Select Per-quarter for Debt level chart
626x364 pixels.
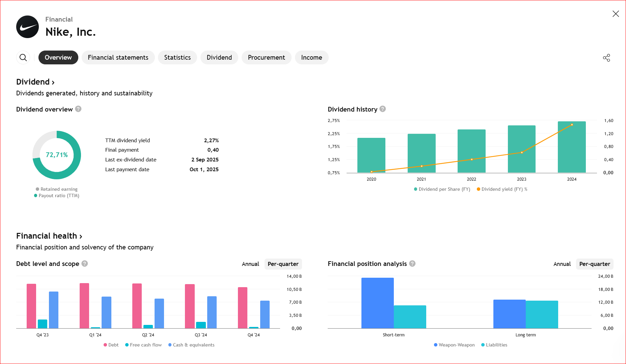(x=283, y=264)
